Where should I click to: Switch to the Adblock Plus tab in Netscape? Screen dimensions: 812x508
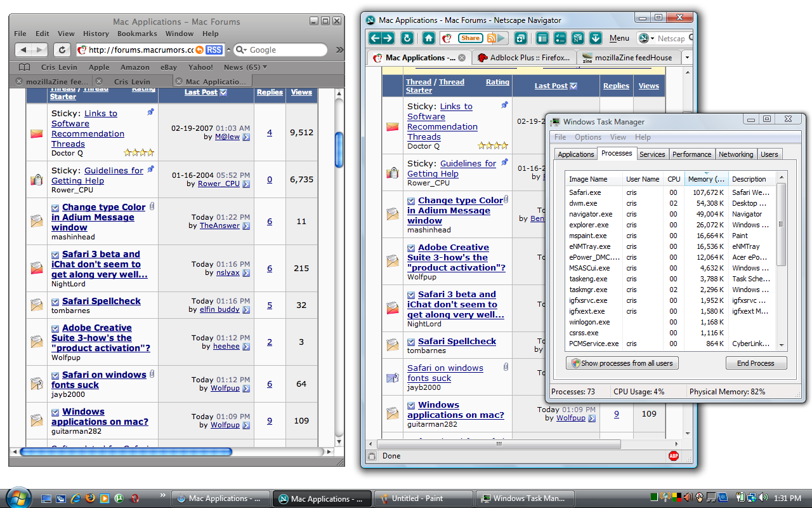pyautogui.click(x=523, y=58)
